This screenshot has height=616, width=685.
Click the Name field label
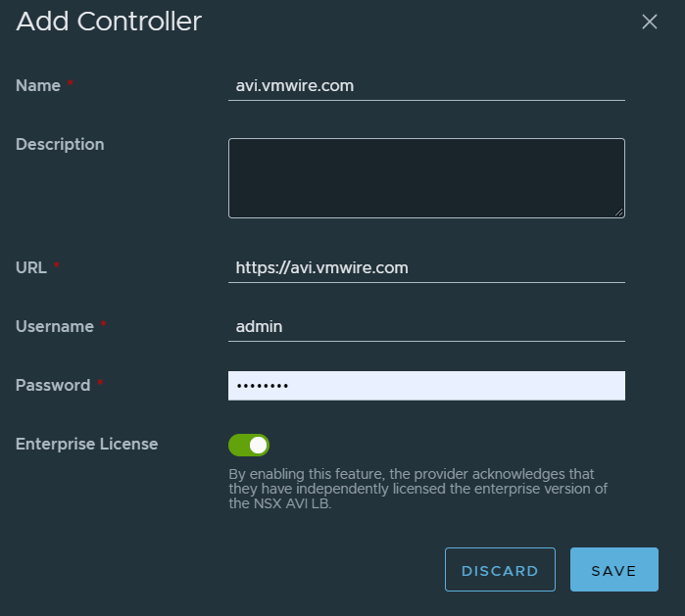click(x=37, y=86)
